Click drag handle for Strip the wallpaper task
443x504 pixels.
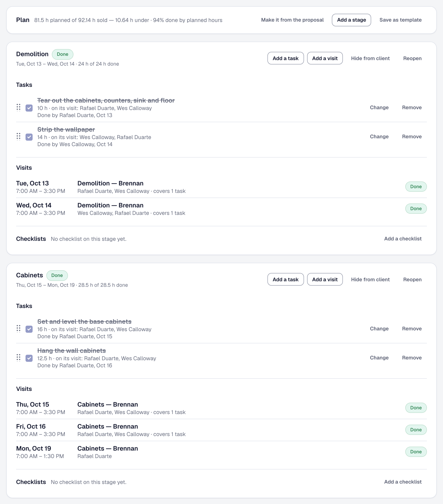[x=18, y=137]
